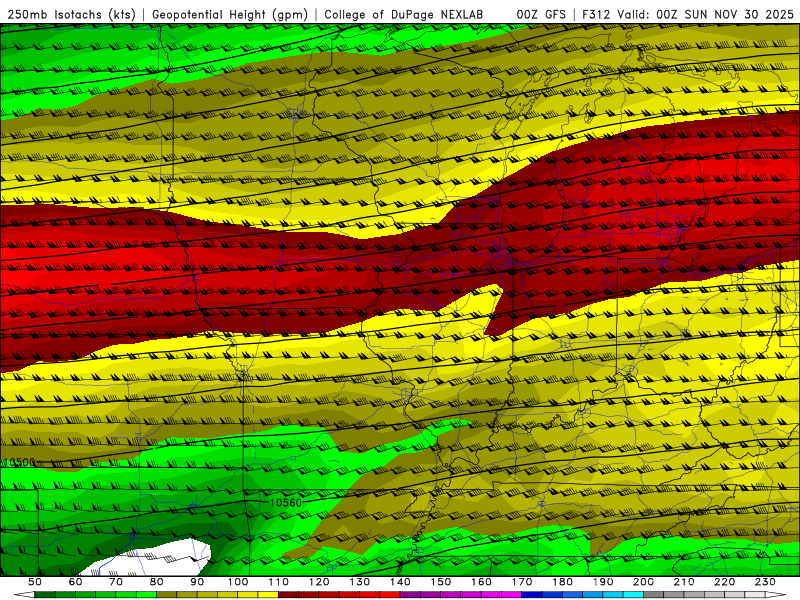
Task: Select the '220' color bar number
Action: click(725, 582)
